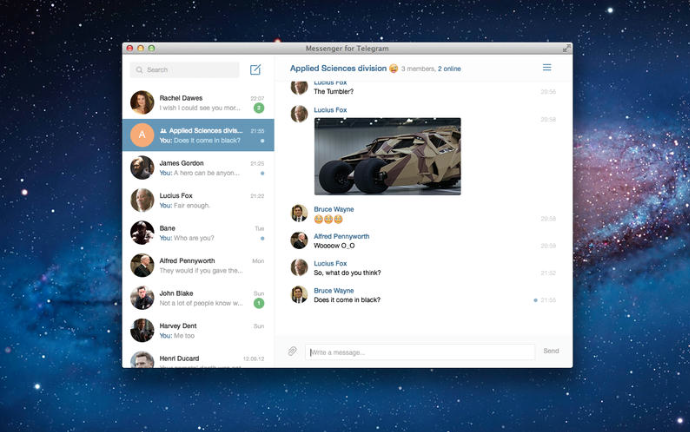Image resolution: width=690 pixels, height=432 pixels.
Task: Open the Harvey Dent conversation
Action: pos(198,330)
